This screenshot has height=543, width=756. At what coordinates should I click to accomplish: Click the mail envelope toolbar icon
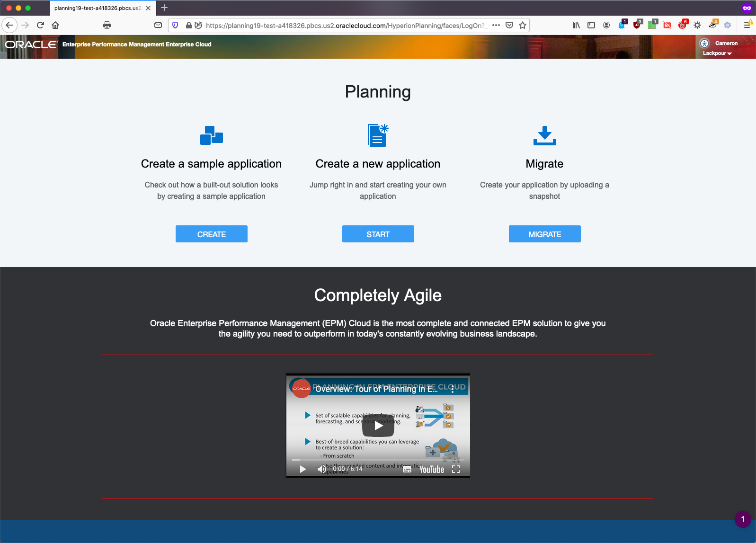(158, 25)
